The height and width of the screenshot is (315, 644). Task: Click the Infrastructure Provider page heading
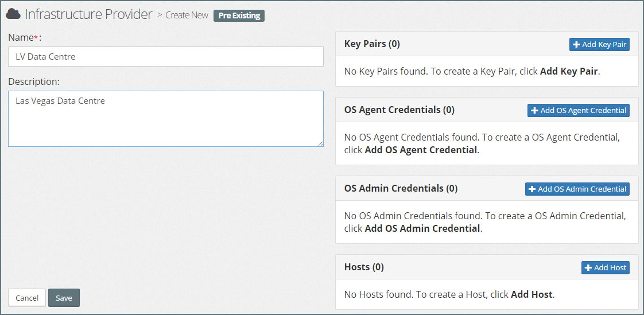pos(89,14)
